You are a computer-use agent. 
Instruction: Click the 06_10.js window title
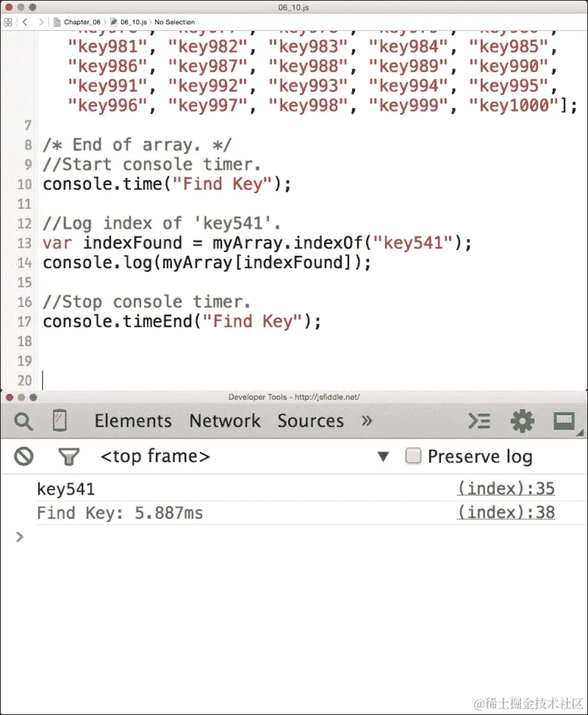pos(294,7)
